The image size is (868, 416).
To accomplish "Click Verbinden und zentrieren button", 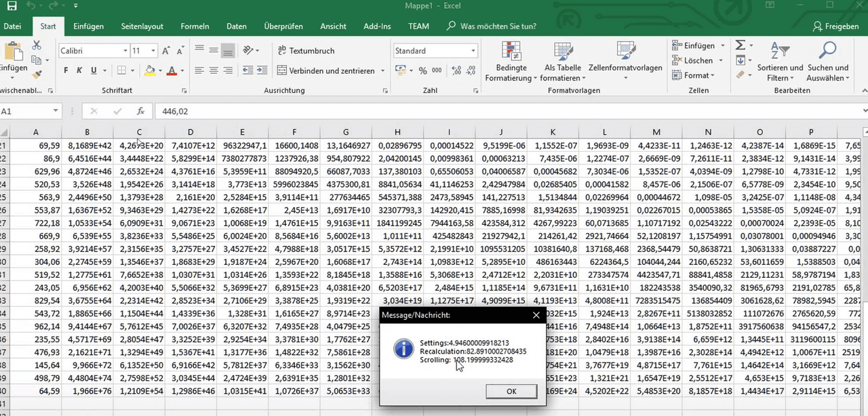I will click(x=326, y=70).
